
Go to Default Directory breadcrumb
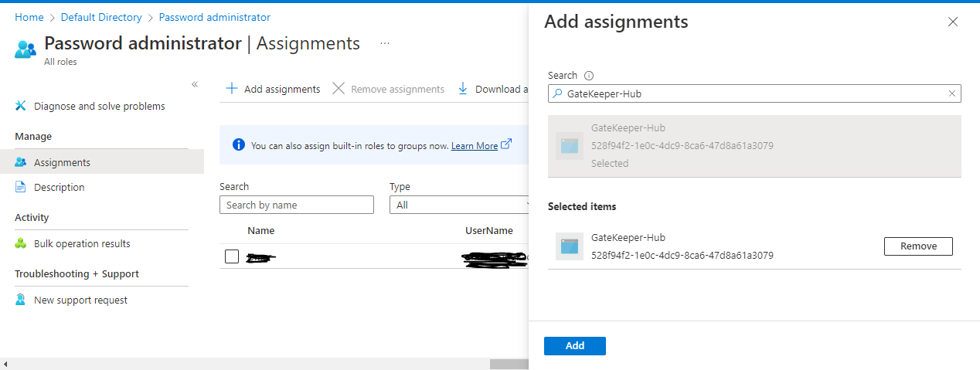click(x=101, y=17)
